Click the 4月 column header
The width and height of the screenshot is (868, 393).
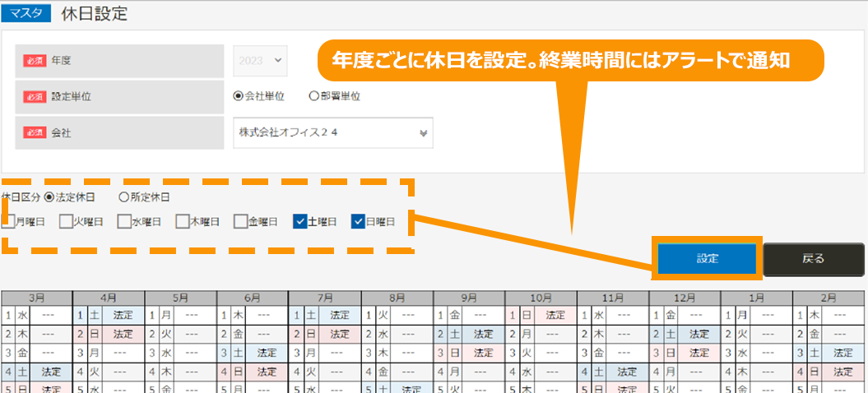coord(109,298)
